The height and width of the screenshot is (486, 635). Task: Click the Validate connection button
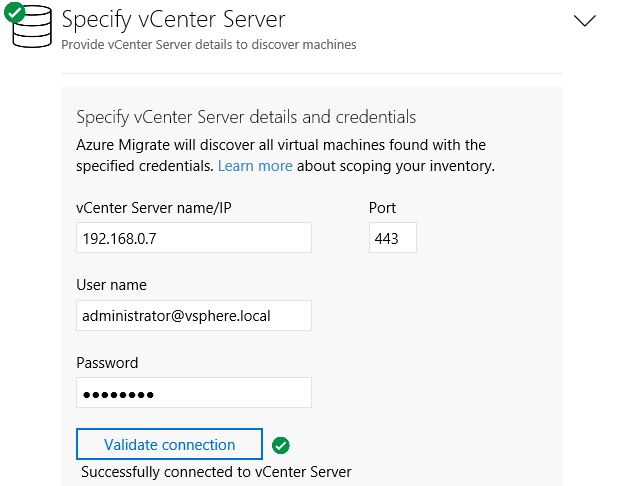tap(169, 444)
